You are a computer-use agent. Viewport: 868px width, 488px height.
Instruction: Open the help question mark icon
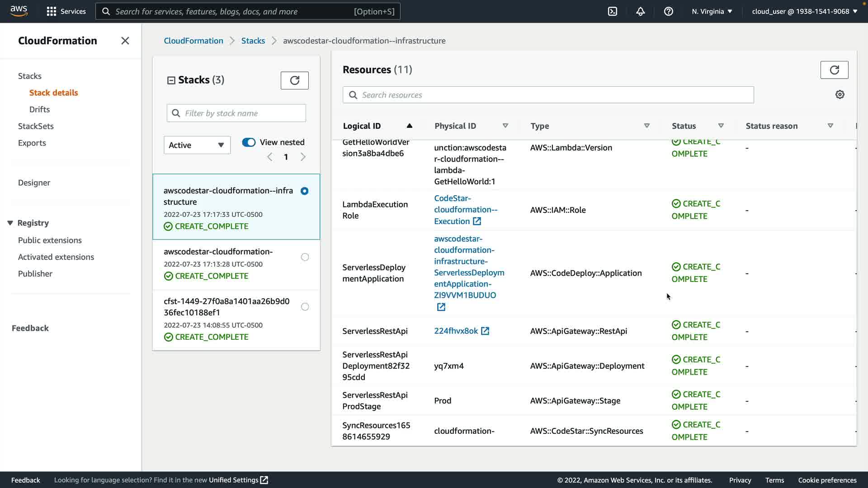[x=668, y=11]
